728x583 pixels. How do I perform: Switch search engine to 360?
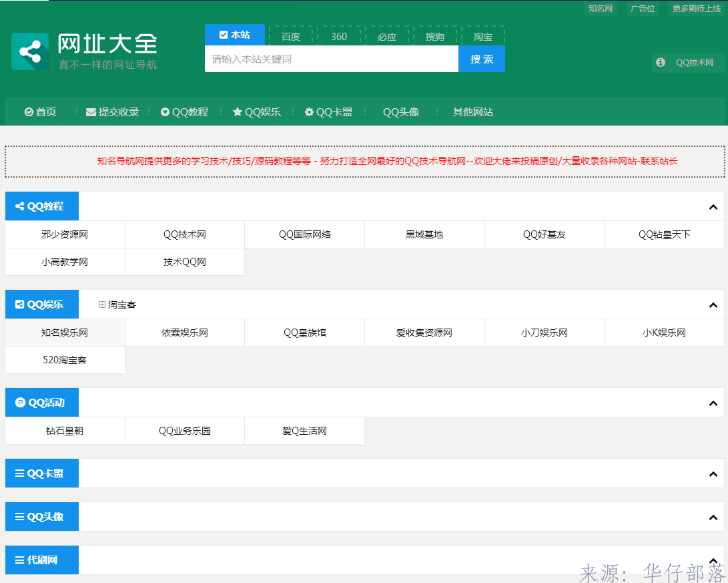339,36
